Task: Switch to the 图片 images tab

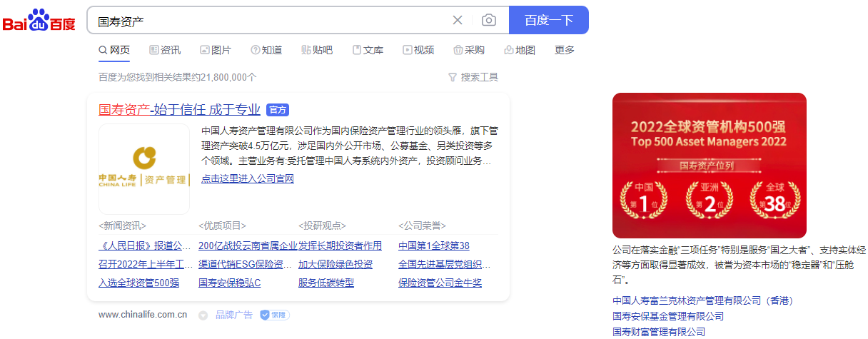Action: click(216, 50)
